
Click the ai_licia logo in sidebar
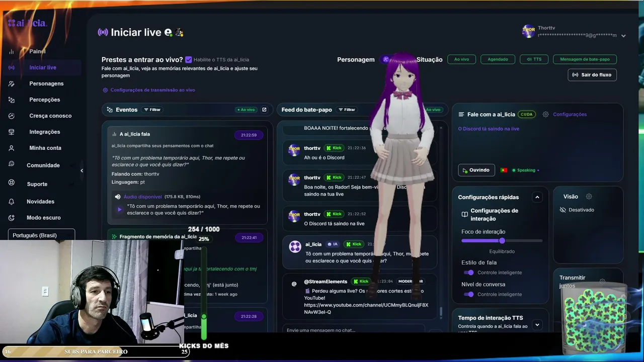27,23
